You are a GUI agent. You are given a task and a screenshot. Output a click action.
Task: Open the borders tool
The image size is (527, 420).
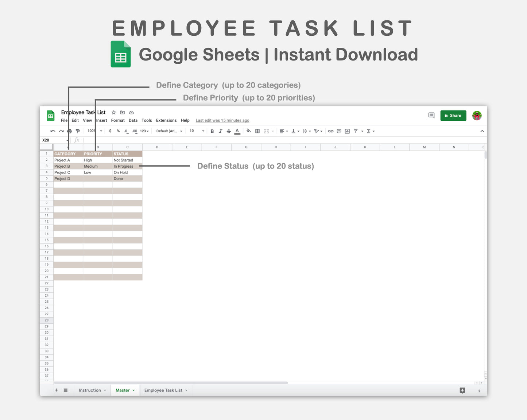tap(257, 131)
